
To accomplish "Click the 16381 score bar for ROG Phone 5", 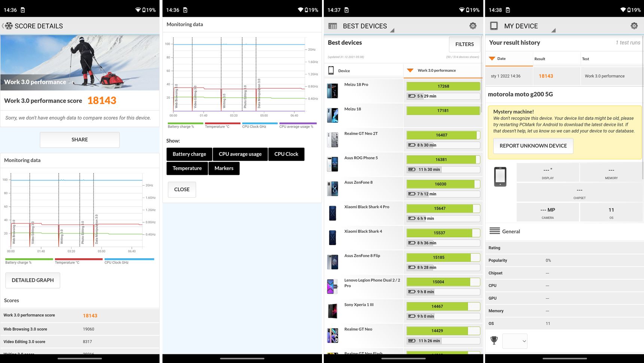I will pyautogui.click(x=443, y=160).
